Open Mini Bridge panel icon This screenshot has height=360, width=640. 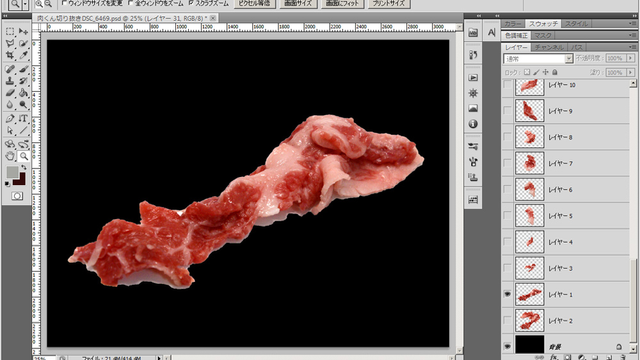[x=473, y=33]
